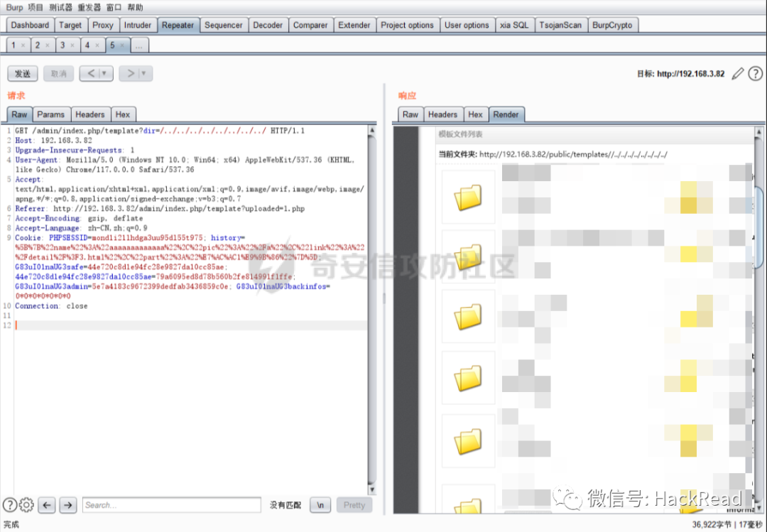Open the help question mark near target
Screen dimensions: 767x532
tap(755, 74)
